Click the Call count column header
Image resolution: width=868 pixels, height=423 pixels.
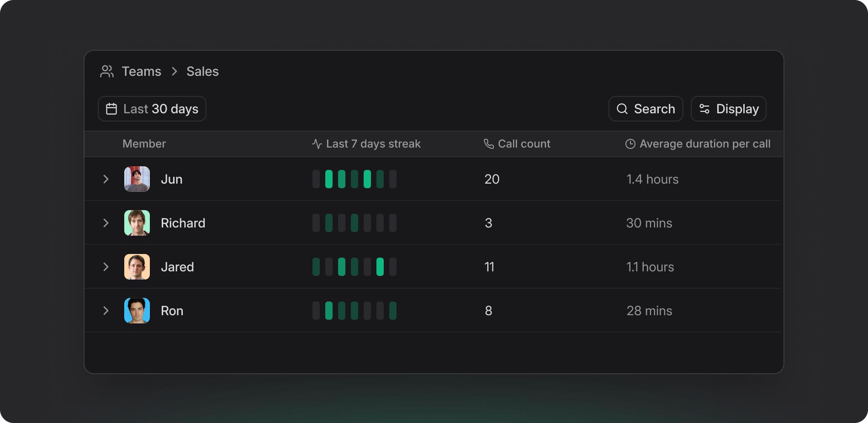pos(524,143)
